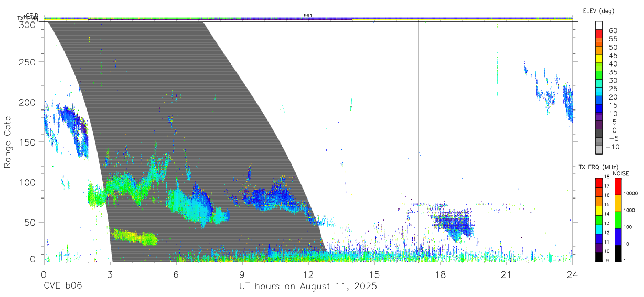Click the Range Gate tick label '150'
This screenshot has height=297, width=644.
pyautogui.click(x=27, y=142)
